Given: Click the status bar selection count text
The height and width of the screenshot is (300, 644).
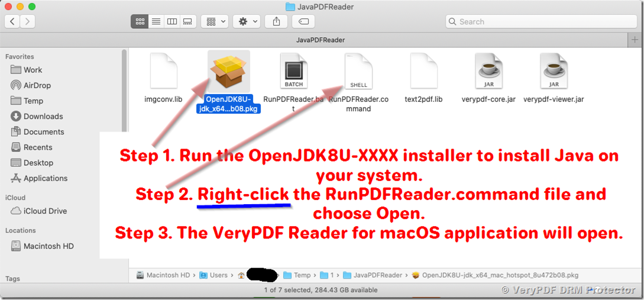Looking at the screenshot, I should [x=322, y=290].
